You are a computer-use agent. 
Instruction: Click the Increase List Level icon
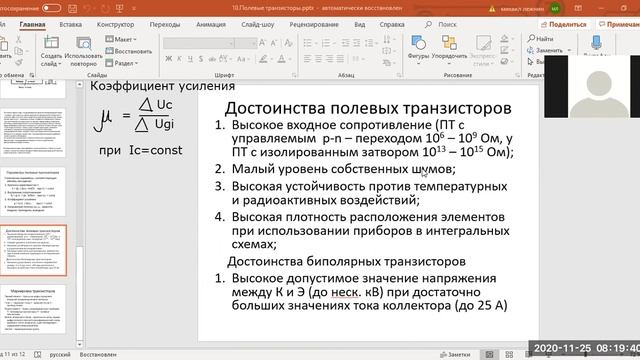[356, 43]
